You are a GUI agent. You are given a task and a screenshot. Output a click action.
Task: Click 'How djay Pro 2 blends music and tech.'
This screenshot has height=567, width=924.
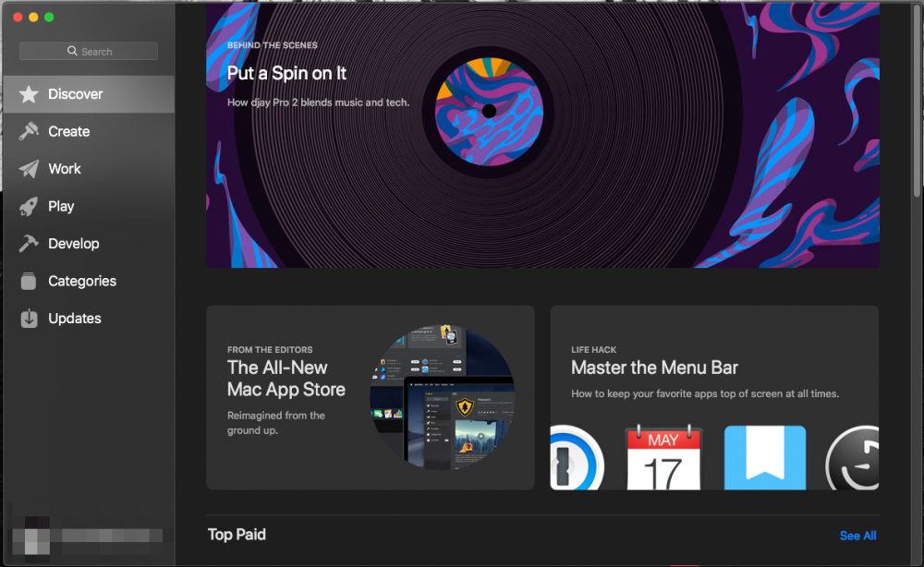pos(318,103)
